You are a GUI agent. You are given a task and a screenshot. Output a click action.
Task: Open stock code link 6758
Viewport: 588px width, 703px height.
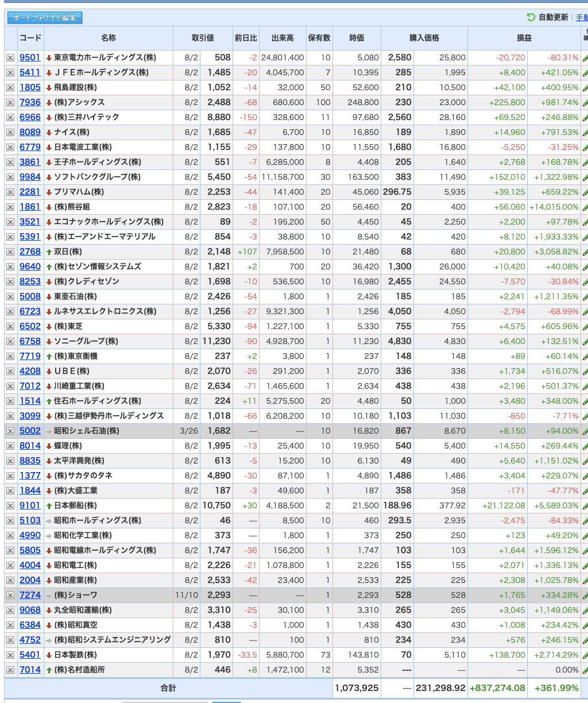pos(30,341)
